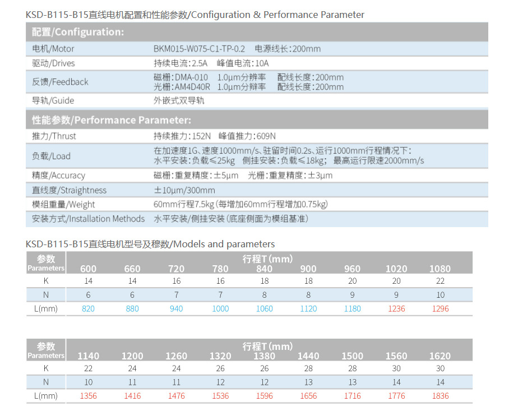Select the '配置/Configuration:' section header
The height and width of the screenshot is (406, 532).
click(x=257, y=32)
